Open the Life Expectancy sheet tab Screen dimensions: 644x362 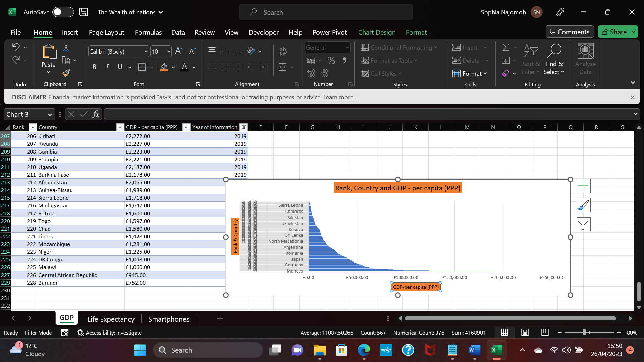(111, 319)
